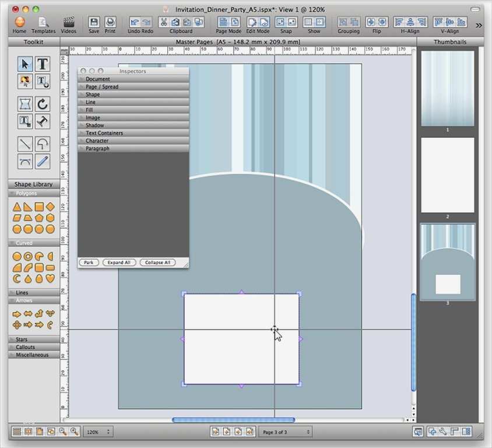The height and width of the screenshot is (448, 492).
Task: Pick the arrow selection tool
Action: [25, 64]
